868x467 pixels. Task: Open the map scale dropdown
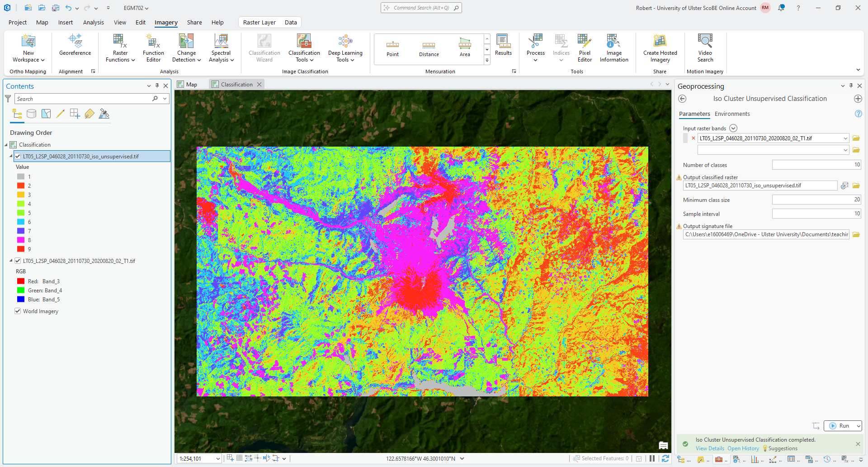pyautogui.click(x=218, y=459)
